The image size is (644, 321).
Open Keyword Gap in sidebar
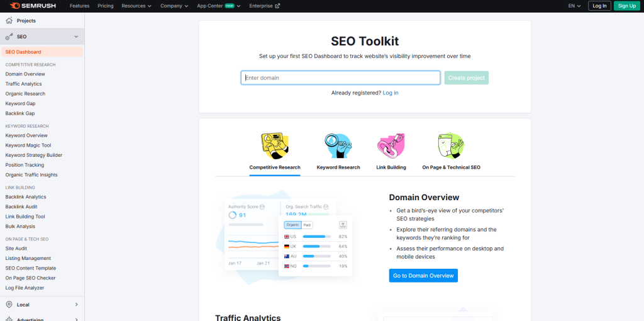coord(21,104)
